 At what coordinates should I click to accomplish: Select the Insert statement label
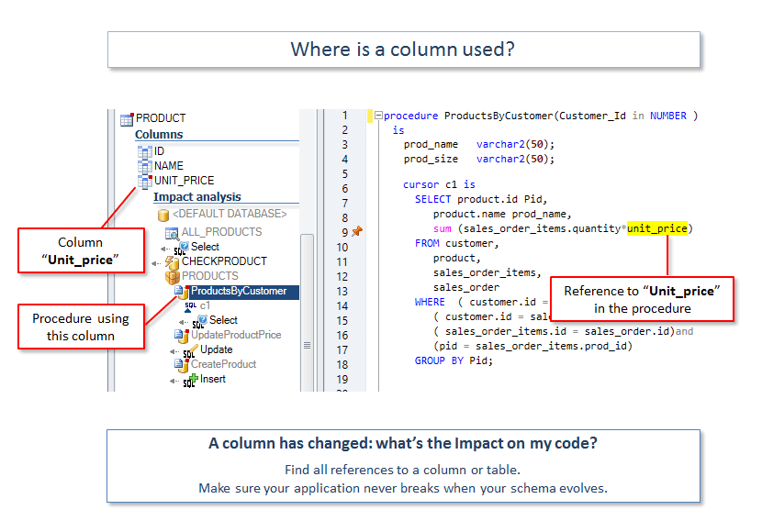tap(213, 379)
